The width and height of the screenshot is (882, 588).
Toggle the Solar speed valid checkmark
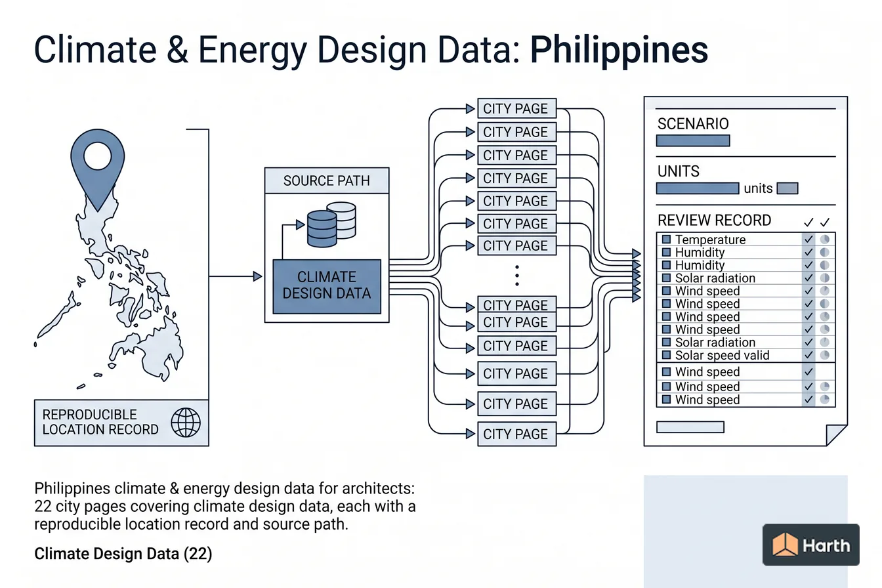(x=808, y=355)
